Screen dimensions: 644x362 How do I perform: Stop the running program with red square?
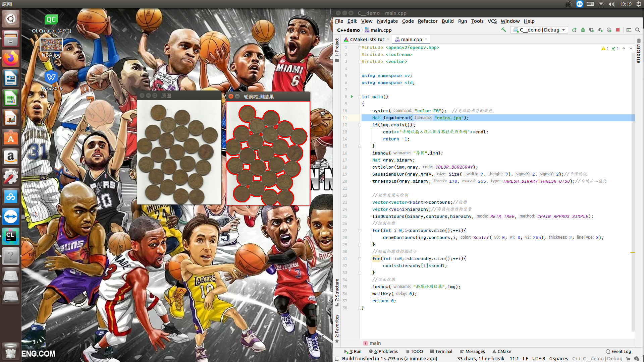[618, 30]
